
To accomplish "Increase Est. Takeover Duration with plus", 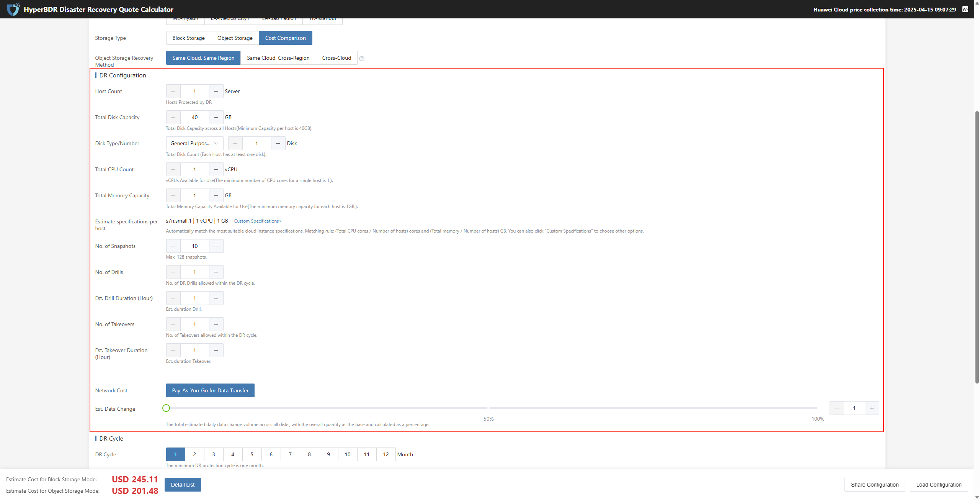I will [216, 350].
